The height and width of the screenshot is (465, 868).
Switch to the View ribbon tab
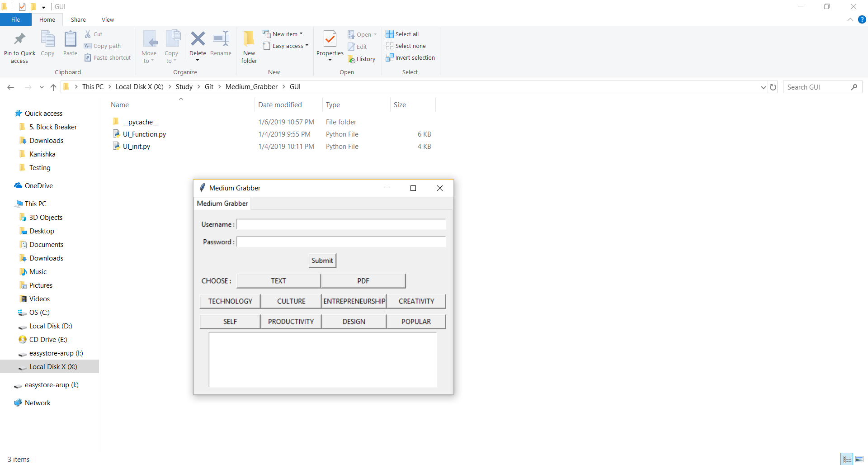[108, 19]
